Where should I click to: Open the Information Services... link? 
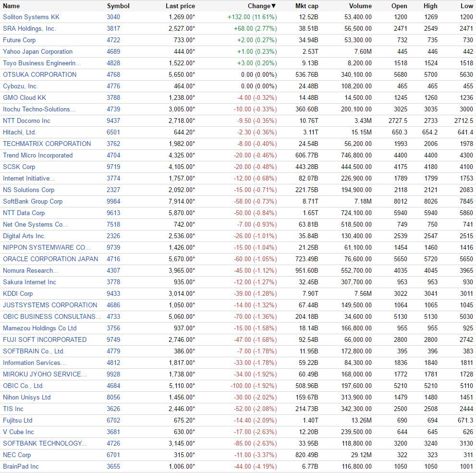tap(34, 363)
